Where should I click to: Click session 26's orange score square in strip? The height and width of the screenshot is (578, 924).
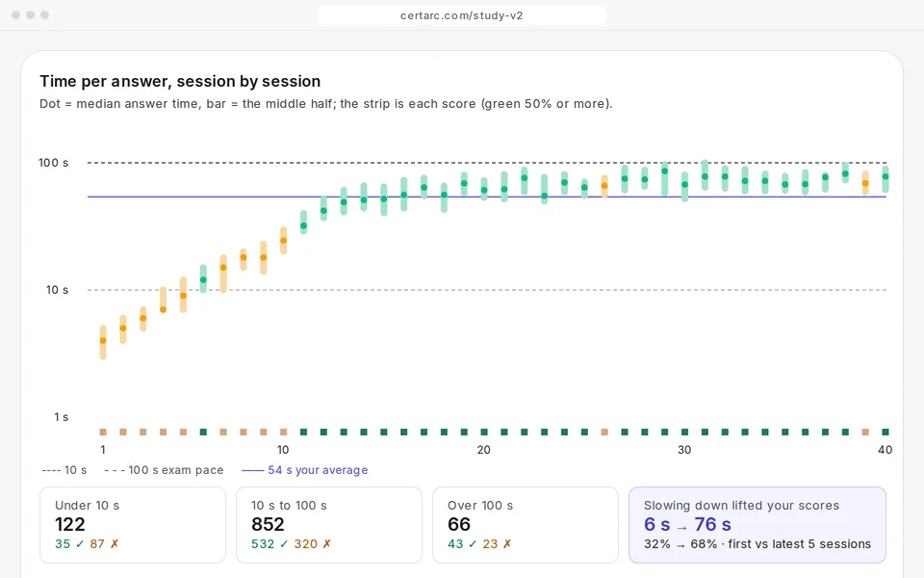[604, 433]
